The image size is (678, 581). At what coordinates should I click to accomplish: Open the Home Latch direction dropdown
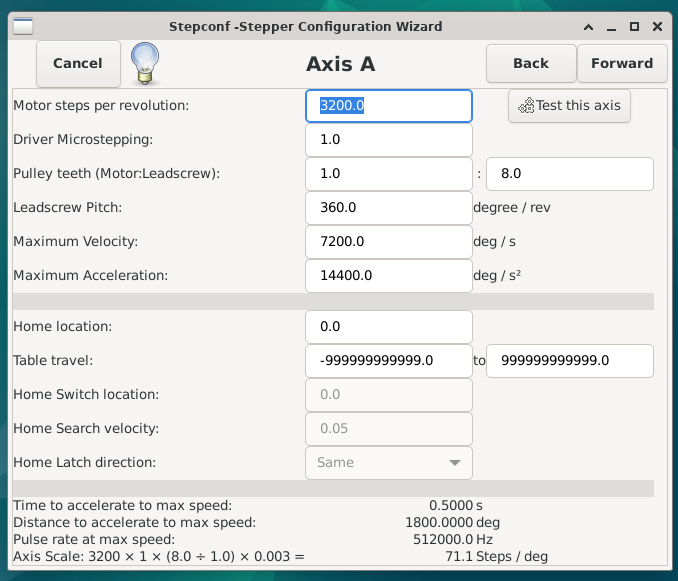coord(389,463)
